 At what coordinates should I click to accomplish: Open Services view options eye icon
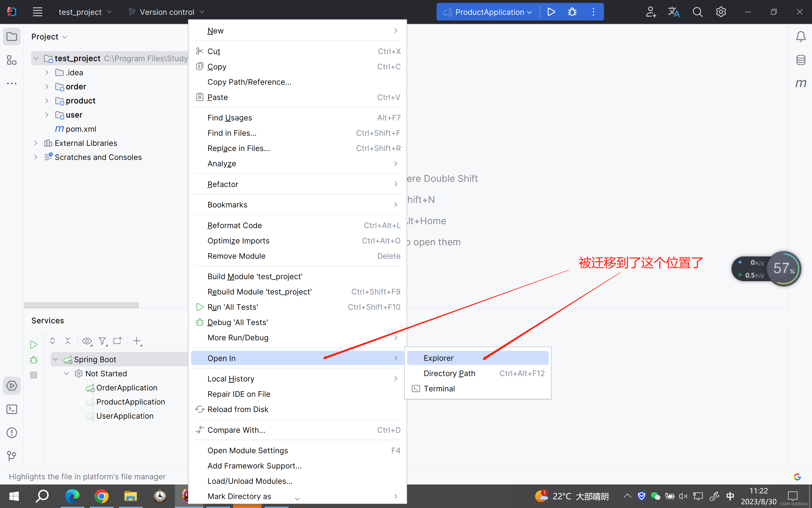87,341
